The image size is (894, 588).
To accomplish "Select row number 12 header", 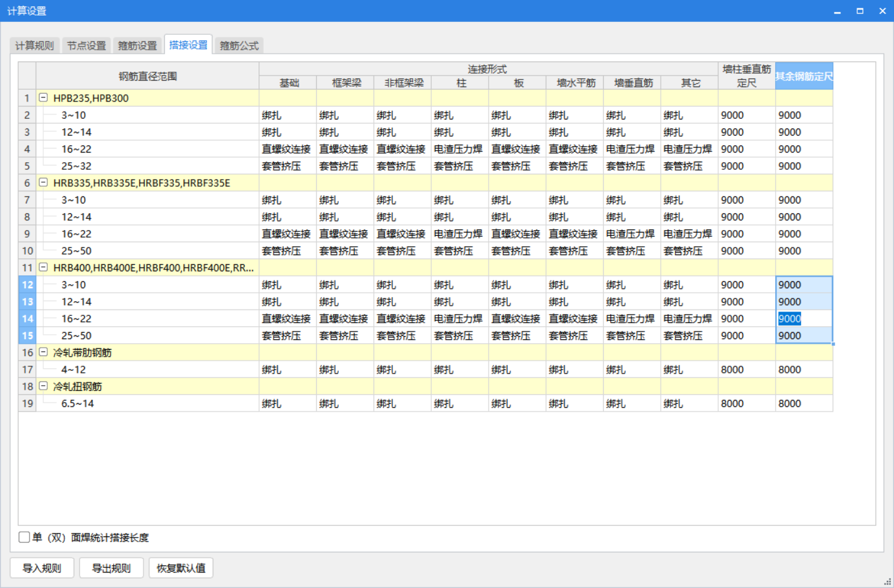I will pyautogui.click(x=27, y=284).
